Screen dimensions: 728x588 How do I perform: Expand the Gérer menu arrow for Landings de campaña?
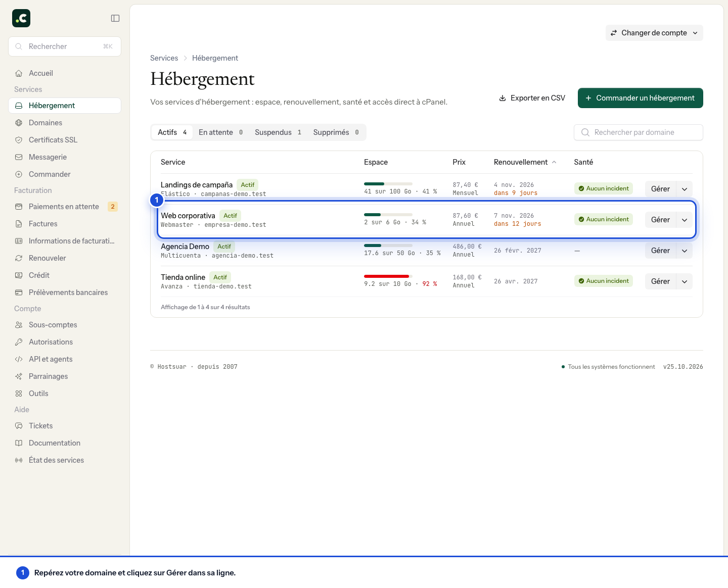(x=685, y=189)
